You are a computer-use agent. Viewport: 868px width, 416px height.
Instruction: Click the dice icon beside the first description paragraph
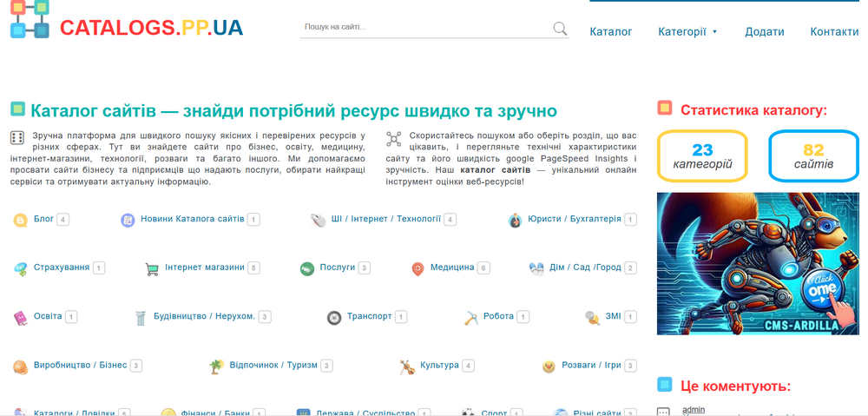coord(17,138)
